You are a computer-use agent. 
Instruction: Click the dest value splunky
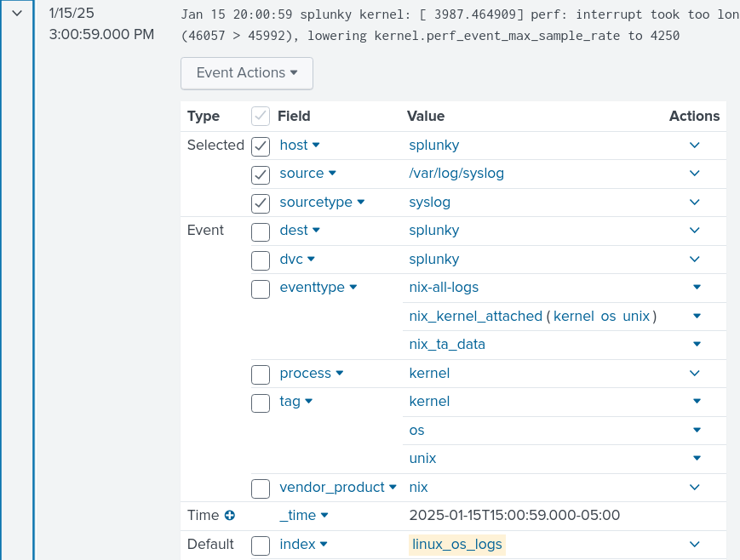tap(434, 231)
